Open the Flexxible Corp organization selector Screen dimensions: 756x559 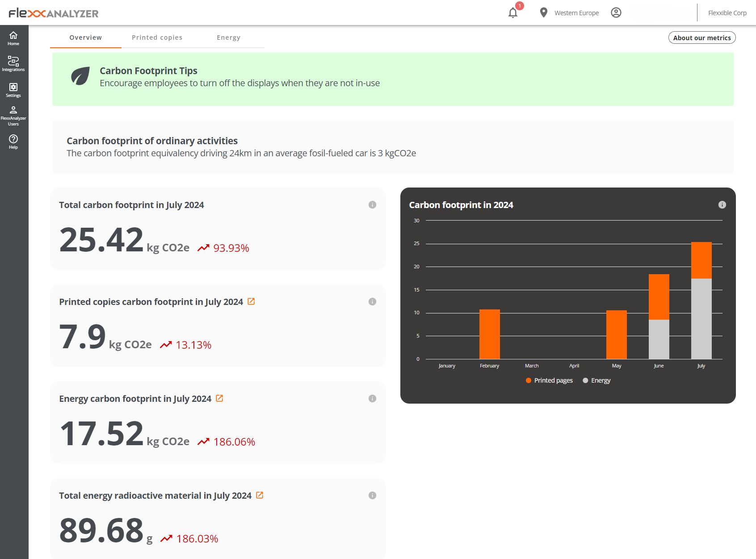[x=727, y=13]
